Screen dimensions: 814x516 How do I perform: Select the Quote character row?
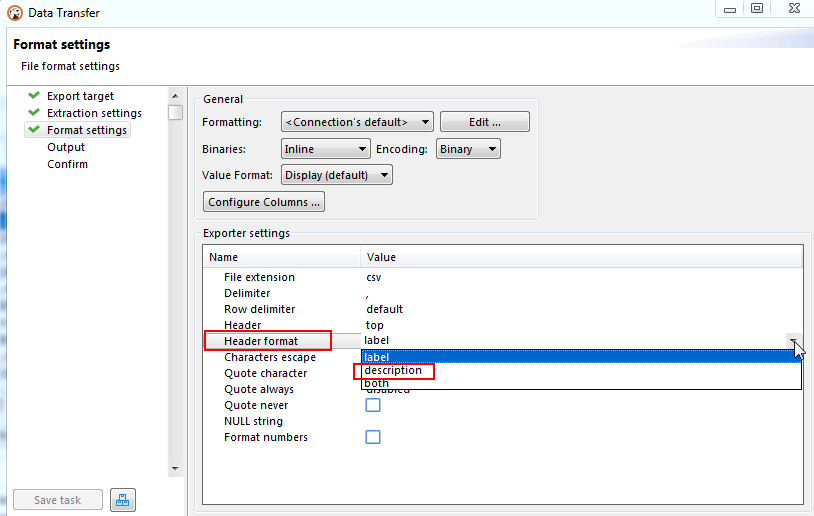point(265,373)
